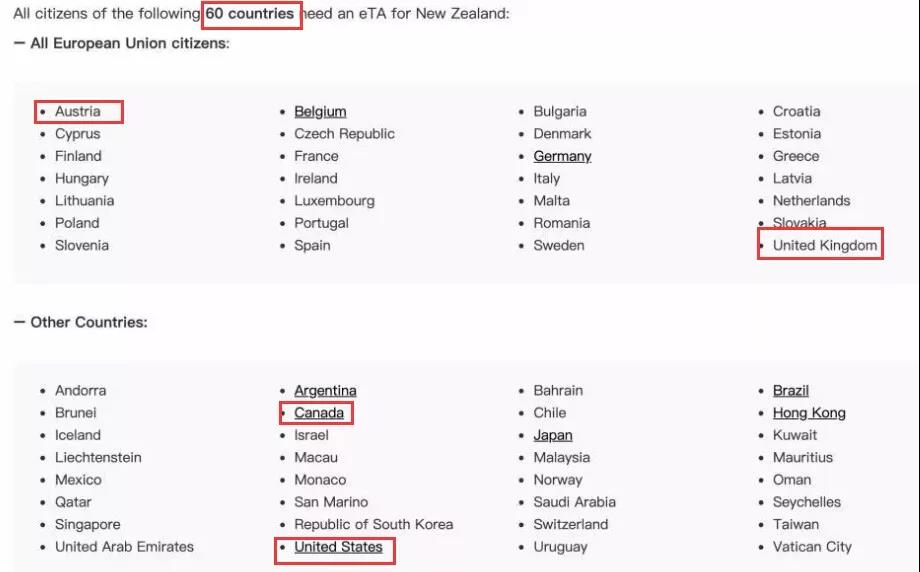Click Austria in the EU list
This screenshot has height=572, width=920.
(x=78, y=112)
